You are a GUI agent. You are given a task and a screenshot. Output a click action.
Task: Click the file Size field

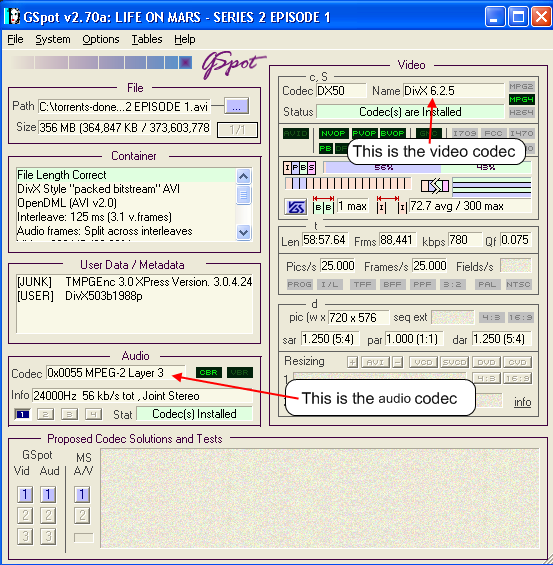pyautogui.click(x=124, y=128)
